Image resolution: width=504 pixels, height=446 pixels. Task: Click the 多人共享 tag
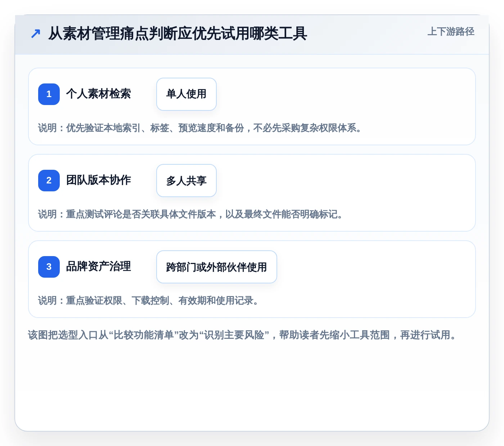(x=186, y=181)
